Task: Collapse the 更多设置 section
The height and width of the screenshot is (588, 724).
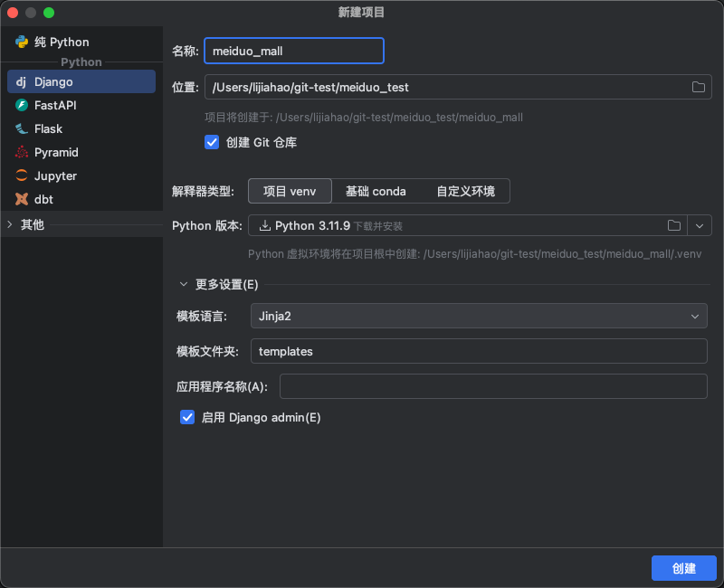Action: click(x=184, y=284)
